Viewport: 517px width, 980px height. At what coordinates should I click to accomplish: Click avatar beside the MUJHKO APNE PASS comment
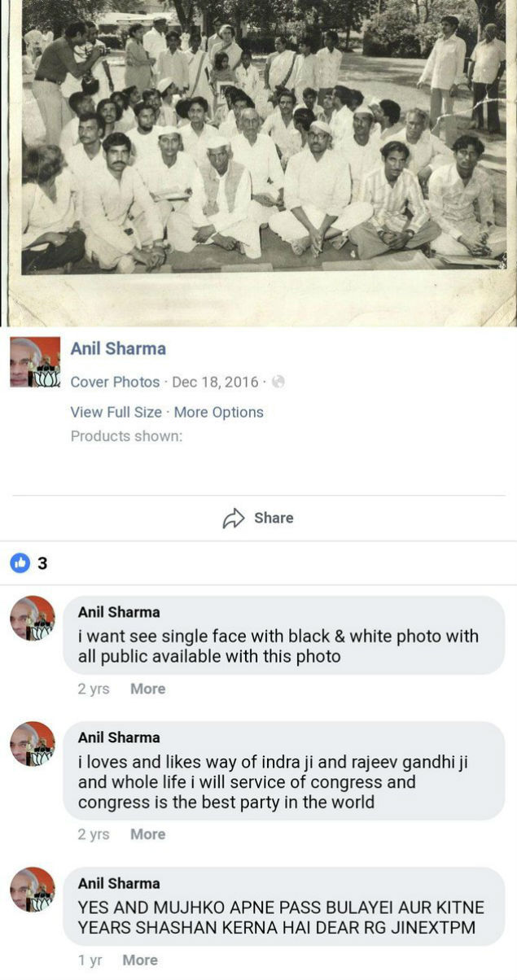click(x=33, y=890)
